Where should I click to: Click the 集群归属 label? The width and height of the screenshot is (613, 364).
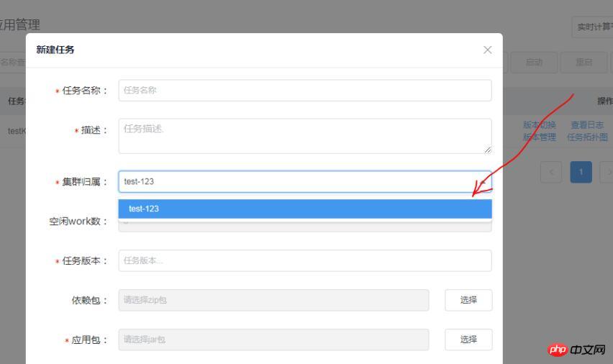pyautogui.click(x=81, y=182)
